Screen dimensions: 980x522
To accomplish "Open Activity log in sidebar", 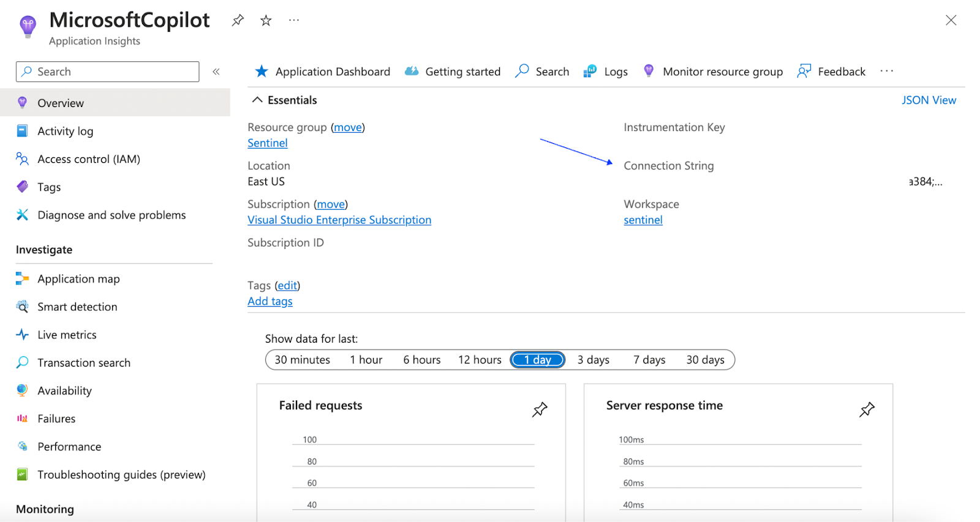I will click(x=66, y=131).
